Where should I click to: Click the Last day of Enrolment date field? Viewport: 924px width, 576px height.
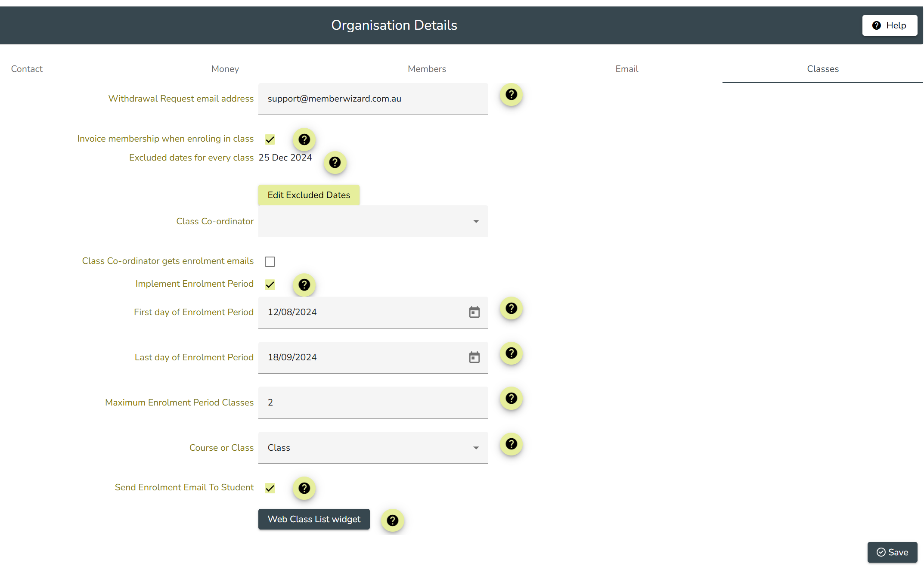pos(373,357)
